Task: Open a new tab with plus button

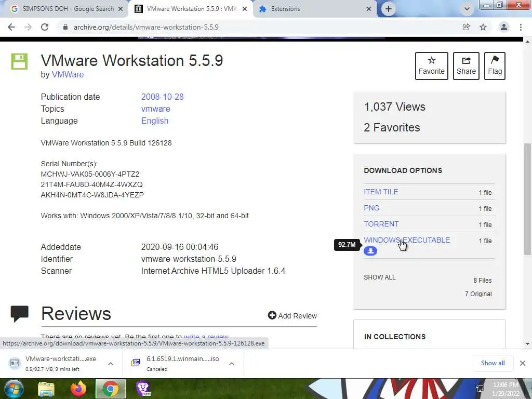Action: [x=389, y=9]
